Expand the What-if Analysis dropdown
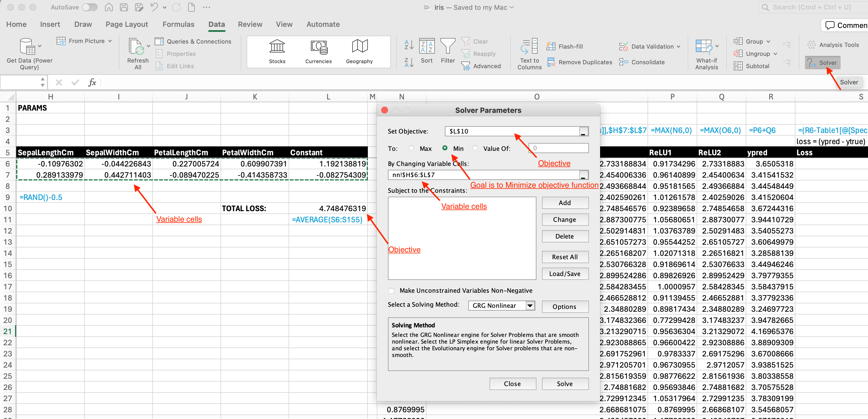The height and width of the screenshot is (419, 868). (x=717, y=46)
